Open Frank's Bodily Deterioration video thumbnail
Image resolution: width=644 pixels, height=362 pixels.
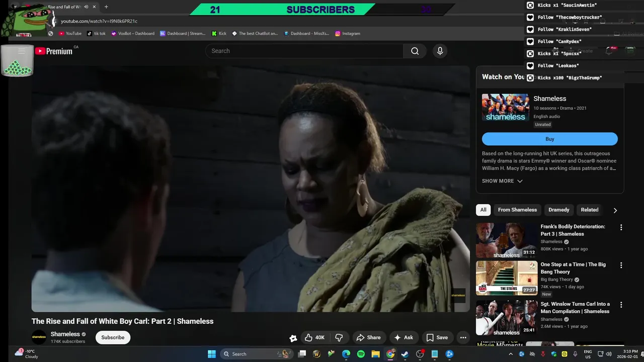[x=507, y=240]
